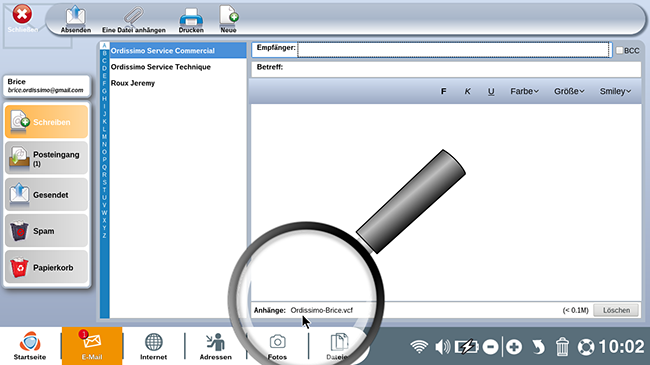Click the volume speaker icon in taskbar
Screen dimensions: 650x365
point(442,346)
